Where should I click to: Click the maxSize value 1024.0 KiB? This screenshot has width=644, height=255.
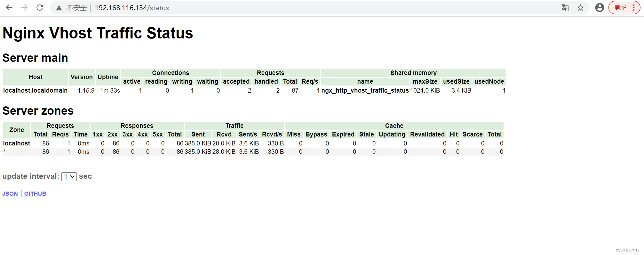coord(425,91)
